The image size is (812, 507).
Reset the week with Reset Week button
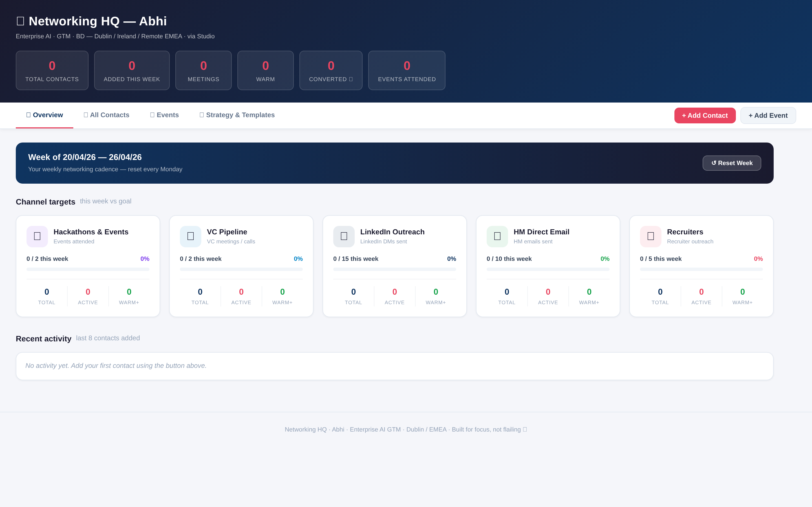tap(731, 163)
